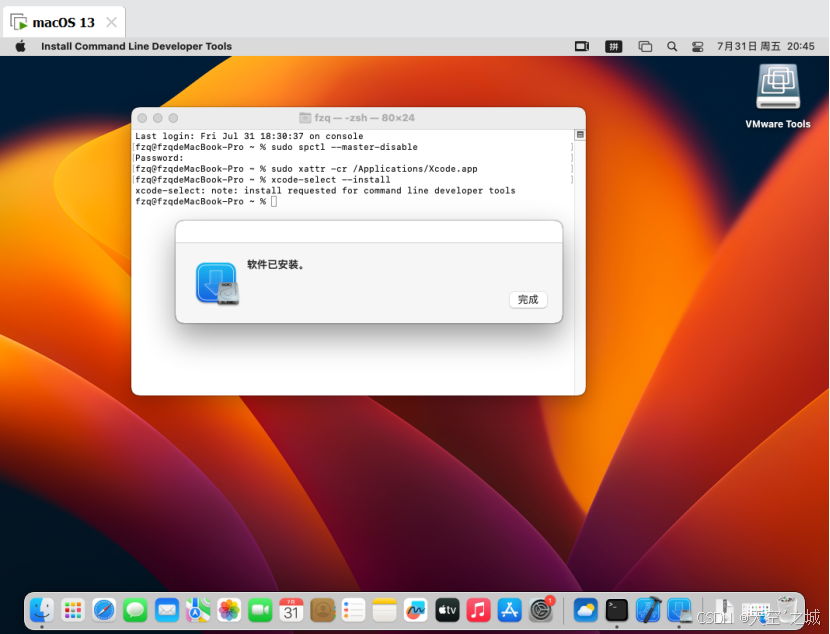Screen dimensions: 830x634
Task: Open the Weather app in the Dock
Action: [585, 610]
